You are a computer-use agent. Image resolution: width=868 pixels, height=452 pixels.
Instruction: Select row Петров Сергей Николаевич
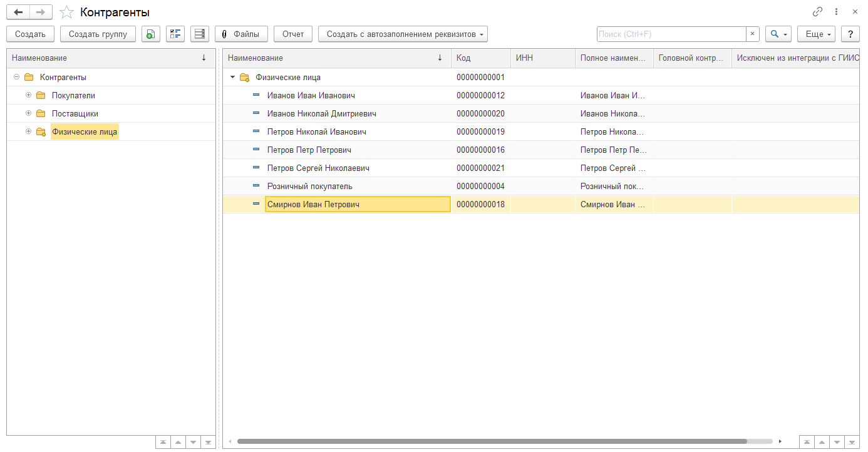541,168
